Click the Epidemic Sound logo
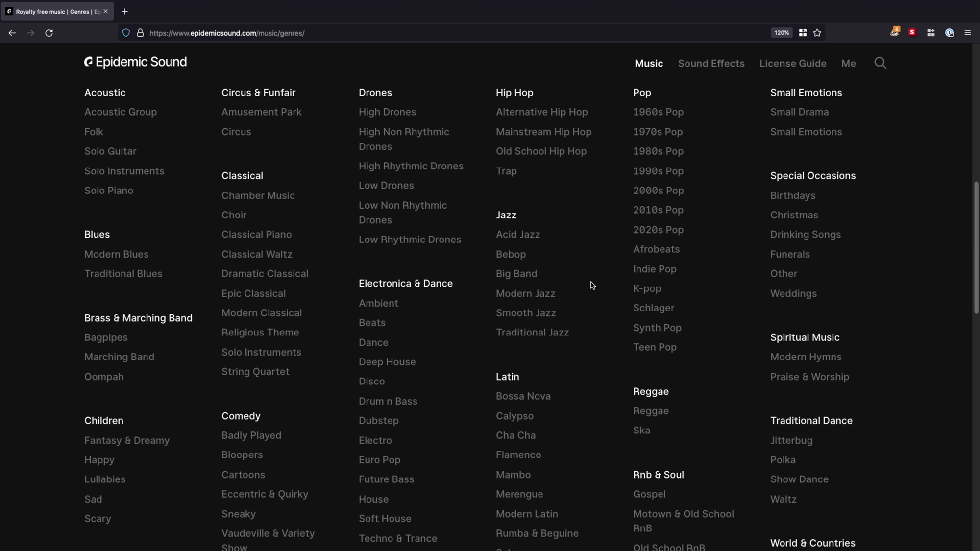The height and width of the screenshot is (551, 980). pos(136,62)
